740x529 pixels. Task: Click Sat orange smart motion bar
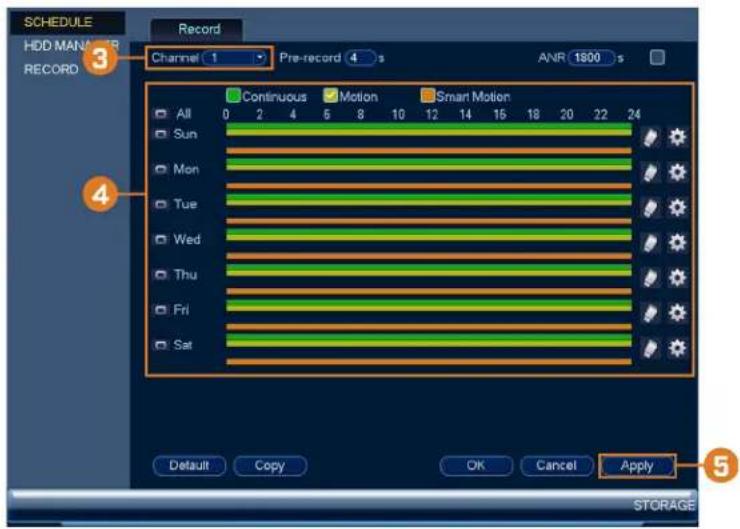429,362
